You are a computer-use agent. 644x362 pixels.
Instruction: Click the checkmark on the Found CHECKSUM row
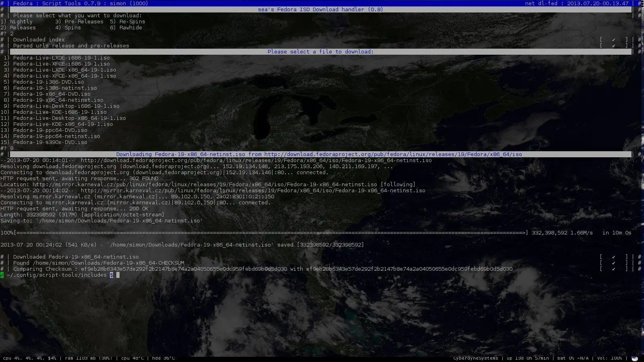(x=613, y=263)
